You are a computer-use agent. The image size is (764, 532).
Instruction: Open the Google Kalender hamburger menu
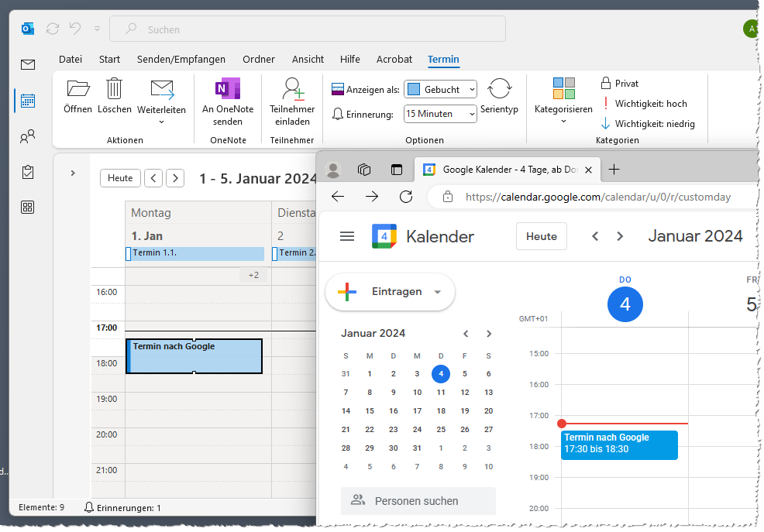346,236
